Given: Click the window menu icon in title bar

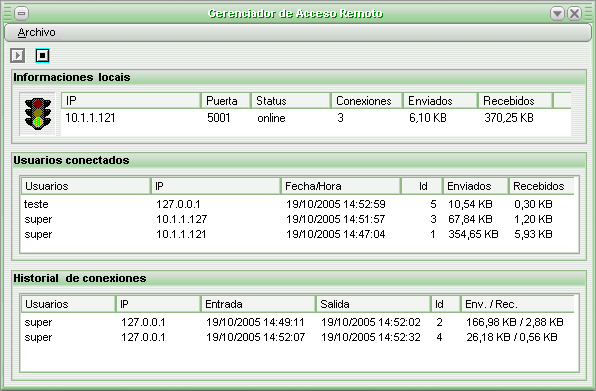Looking at the screenshot, I should (22, 14).
